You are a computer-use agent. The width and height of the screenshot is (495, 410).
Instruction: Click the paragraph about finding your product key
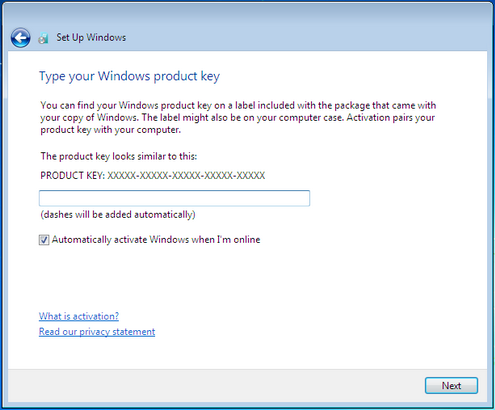pos(238,117)
